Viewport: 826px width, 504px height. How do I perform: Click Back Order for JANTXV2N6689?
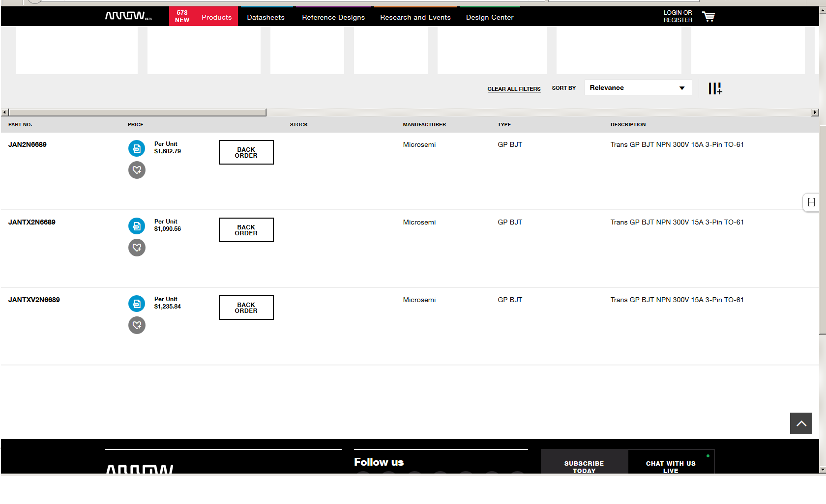tap(246, 308)
